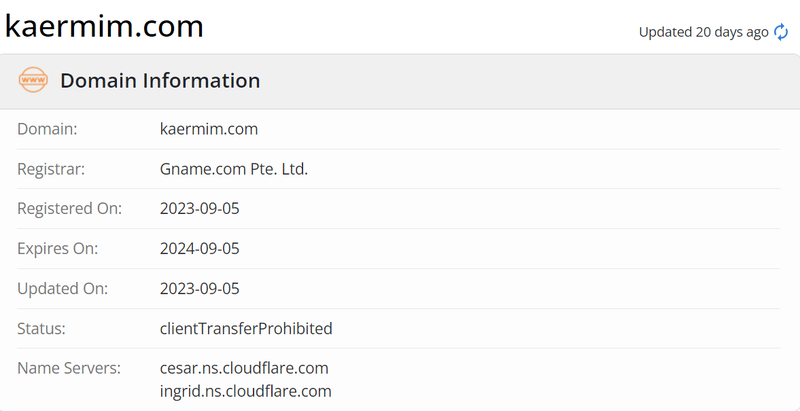Click the Expires On: label
The image size is (800, 411).
coord(58,249)
